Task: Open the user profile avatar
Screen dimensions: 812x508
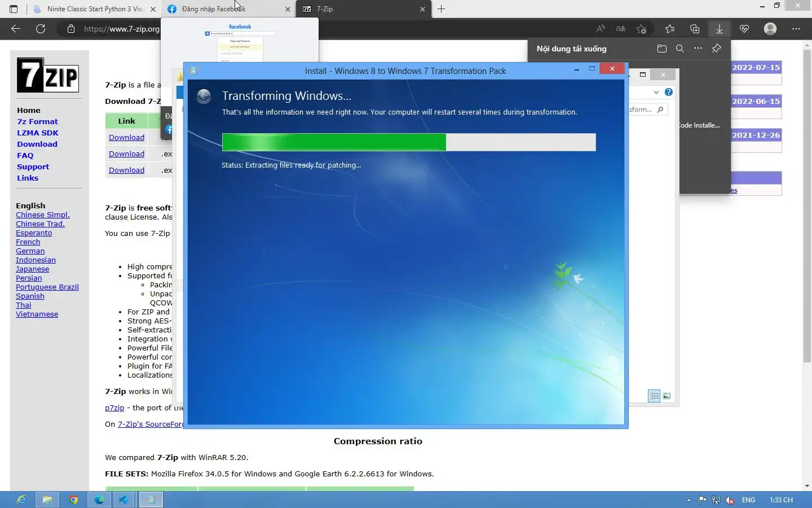Action: (x=770, y=29)
